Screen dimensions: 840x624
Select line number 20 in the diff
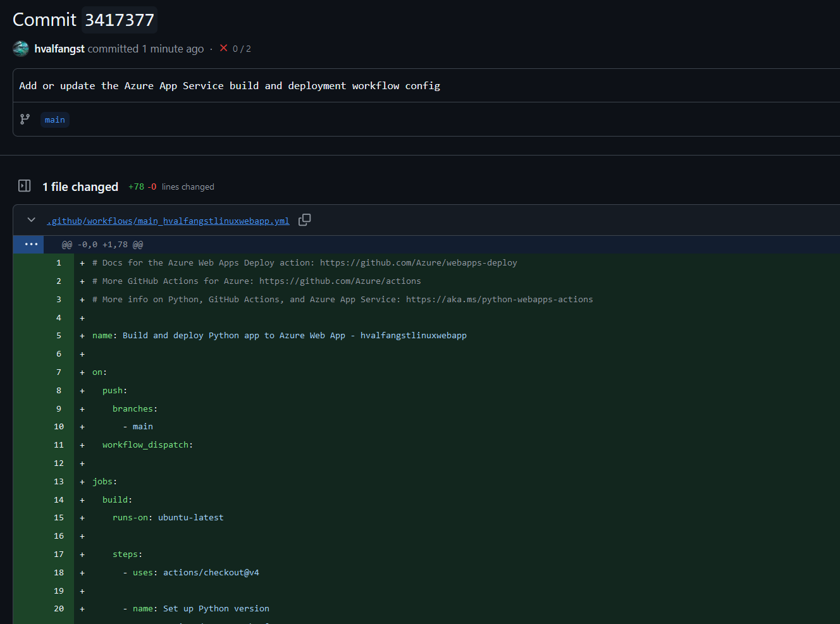59,609
